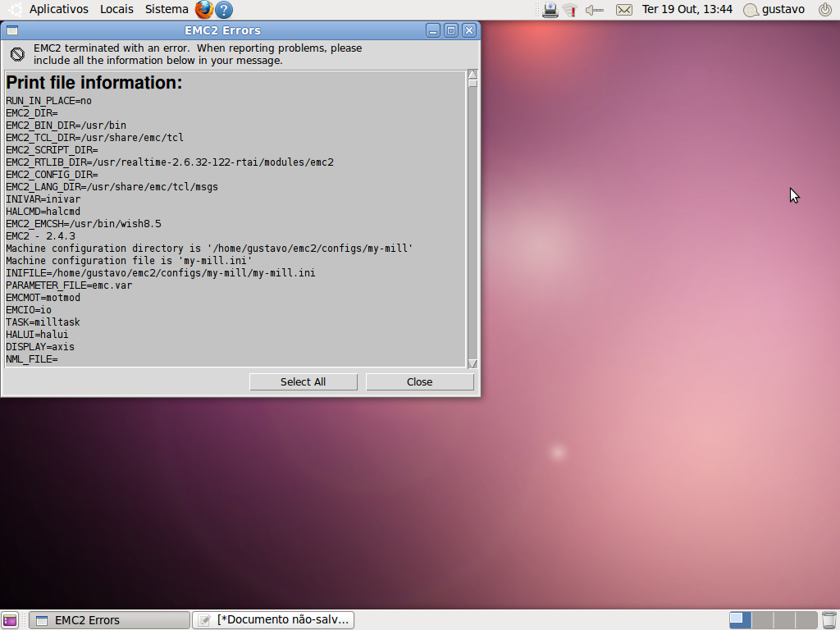
Task: Open the volume control icon
Action: point(594,10)
